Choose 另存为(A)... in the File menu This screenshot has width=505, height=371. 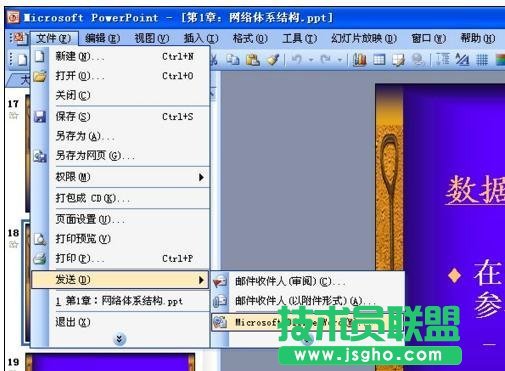pos(121,136)
